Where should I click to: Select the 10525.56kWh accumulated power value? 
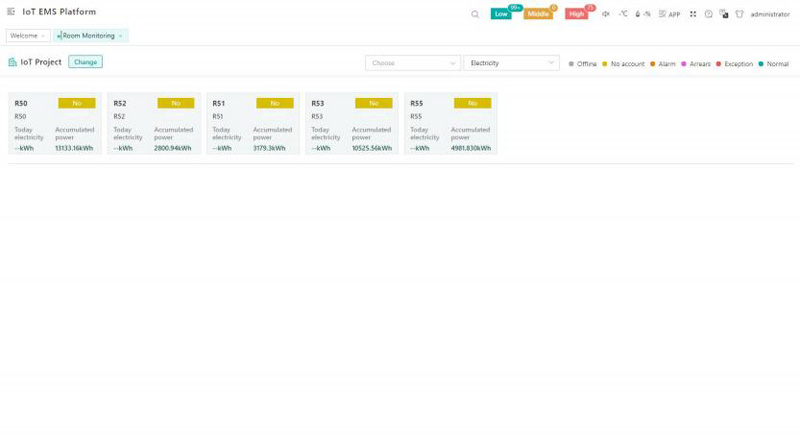point(372,148)
